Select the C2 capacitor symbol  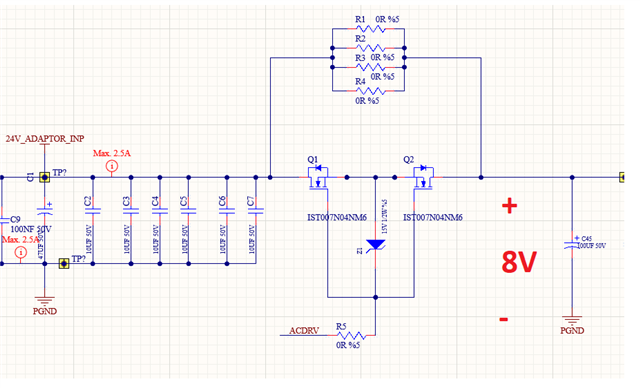click(93, 211)
